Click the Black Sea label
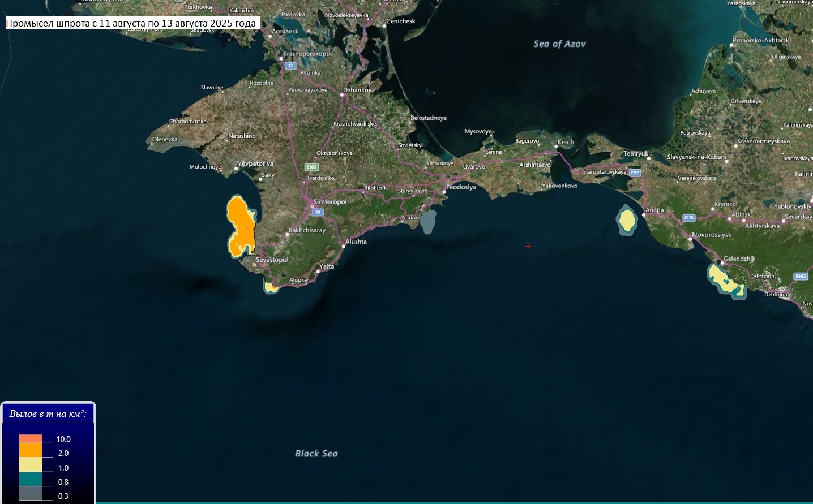The height and width of the screenshot is (504, 813). click(316, 453)
